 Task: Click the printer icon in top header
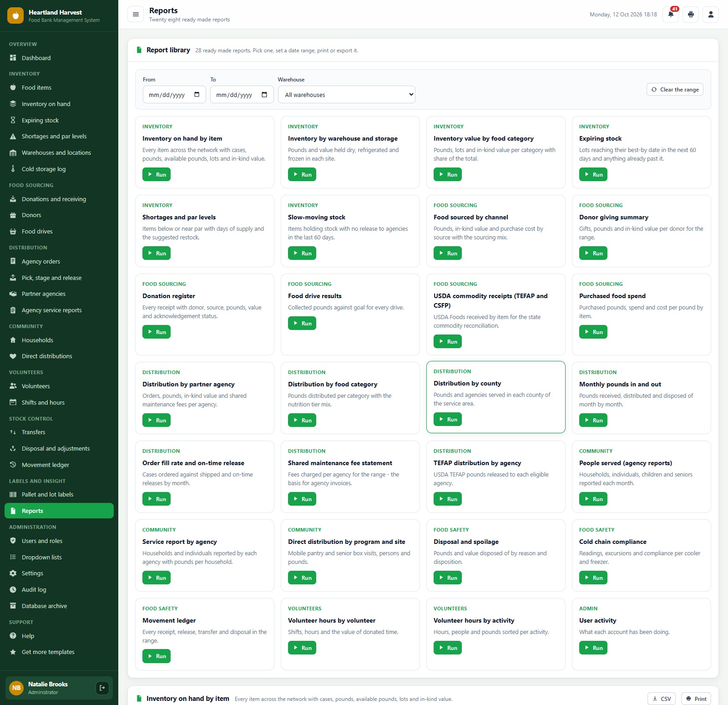tap(691, 15)
